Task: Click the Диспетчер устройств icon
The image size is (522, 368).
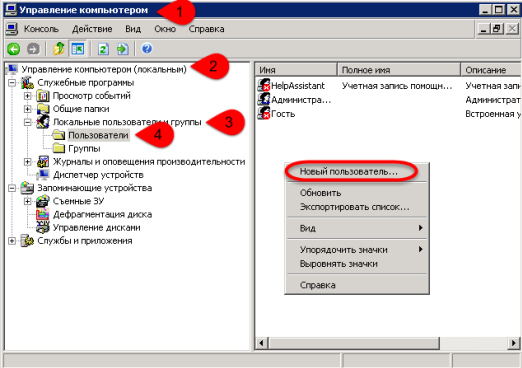Action: (x=43, y=175)
